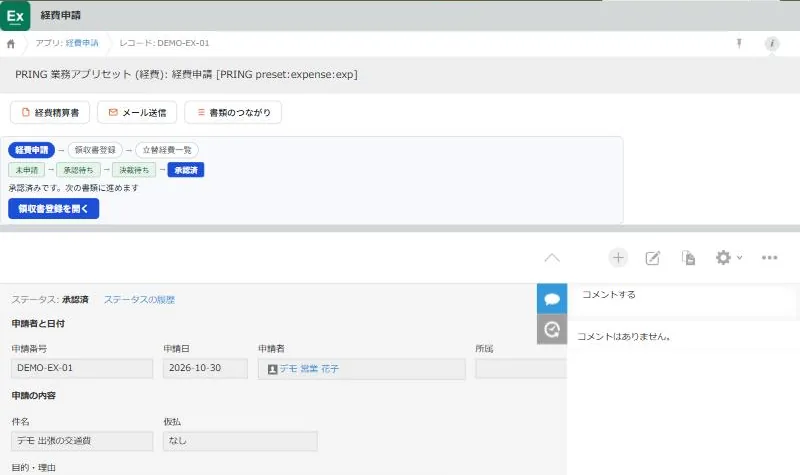The width and height of the screenshot is (800, 475).
Task: Edit the record with pencil icon
Action: (x=653, y=258)
